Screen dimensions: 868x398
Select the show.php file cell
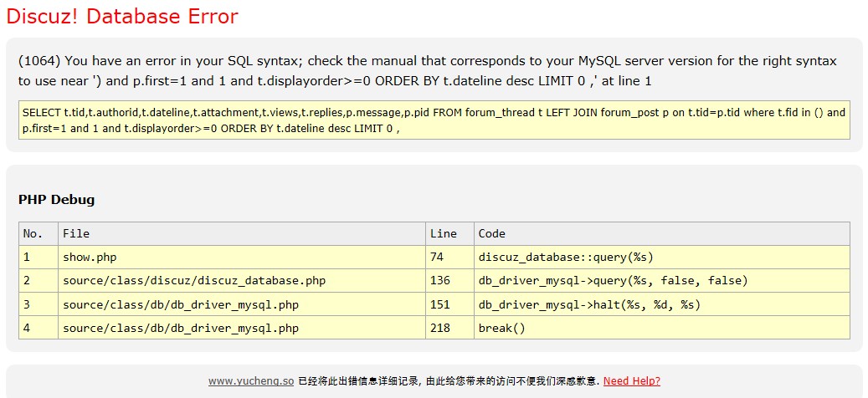242,257
